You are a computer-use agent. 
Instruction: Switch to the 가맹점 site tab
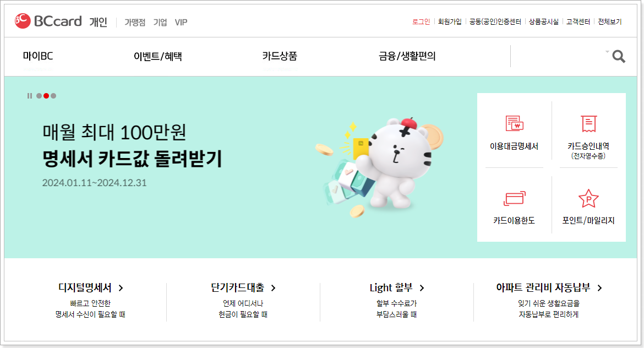pos(135,22)
